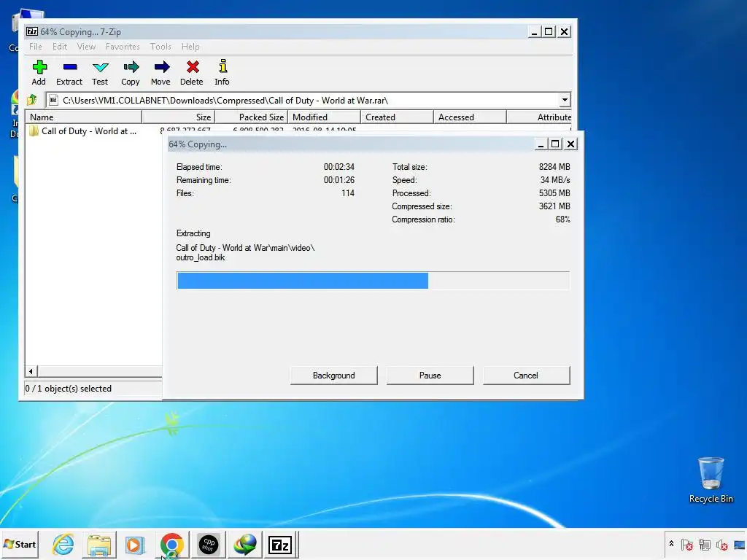Click the Info toolbar icon
This screenshot has width=747, height=560.
(x=222, y=72)
